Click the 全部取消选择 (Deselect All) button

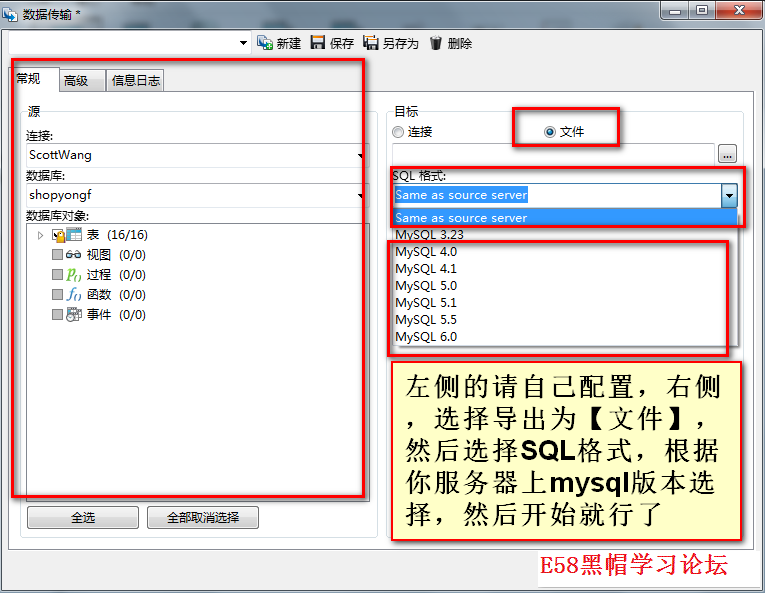tap(203, 518)
